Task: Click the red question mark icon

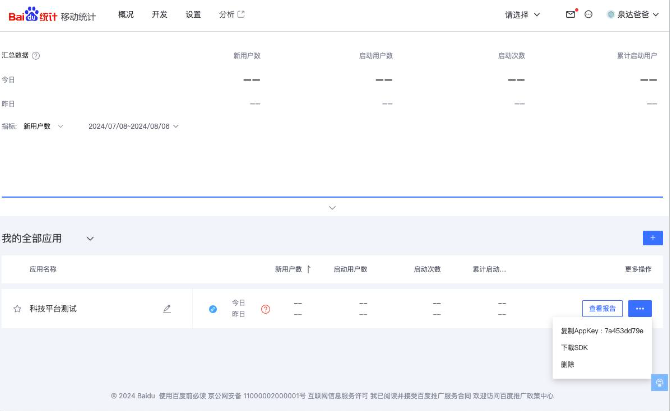Action: click(265, 309)
